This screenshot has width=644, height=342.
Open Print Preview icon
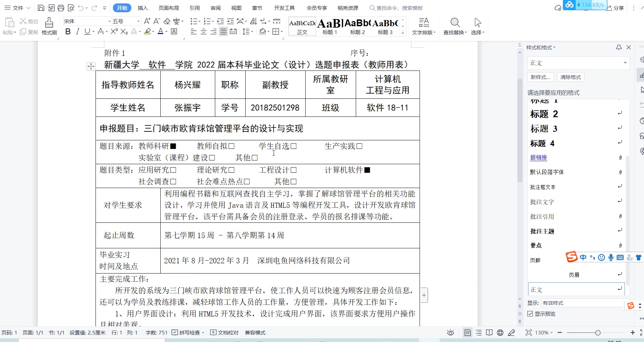coord(71,8)
